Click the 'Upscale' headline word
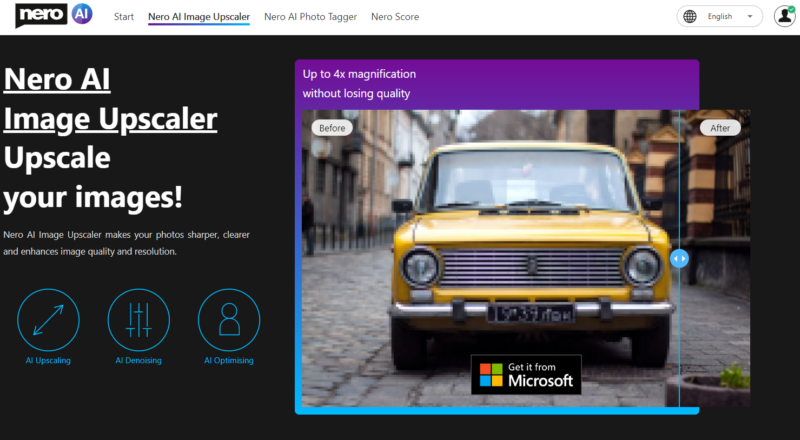This screenshot has height=440, width=800. [57, 158]
